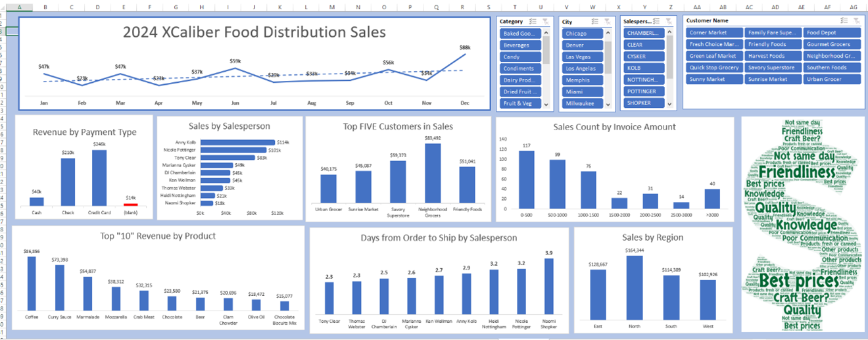Enable multi-select in Category slicer
This screenshot has height=340, width=868.
point(533,22)
